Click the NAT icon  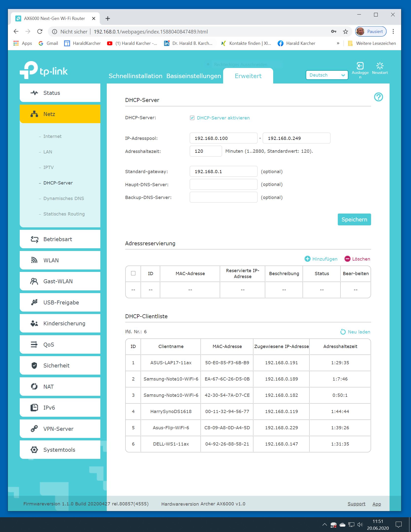click(x=34, y=386)
